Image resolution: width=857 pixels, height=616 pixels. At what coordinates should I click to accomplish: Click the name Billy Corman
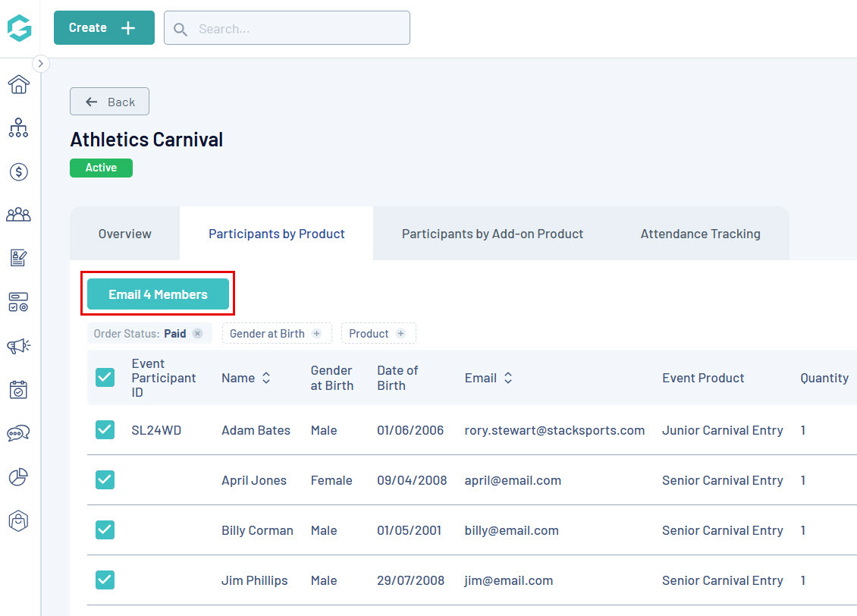257,531
